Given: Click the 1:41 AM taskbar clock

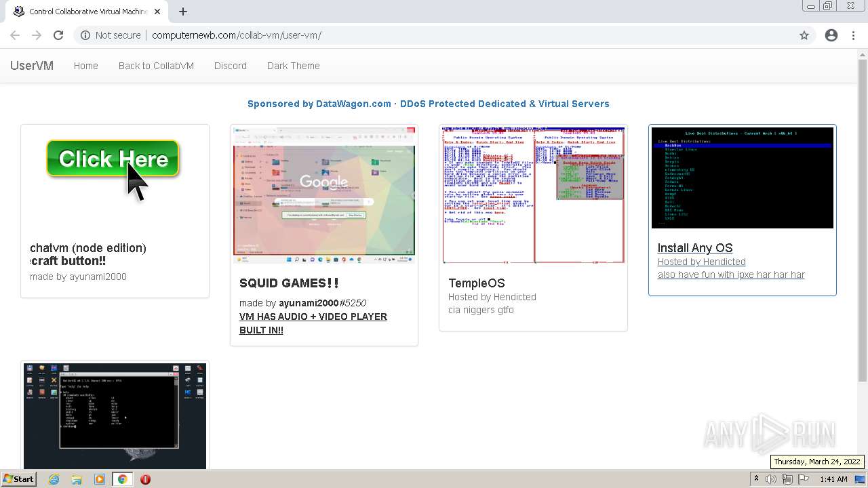Looking at the screenshot, I should click(x=833, y=479).
